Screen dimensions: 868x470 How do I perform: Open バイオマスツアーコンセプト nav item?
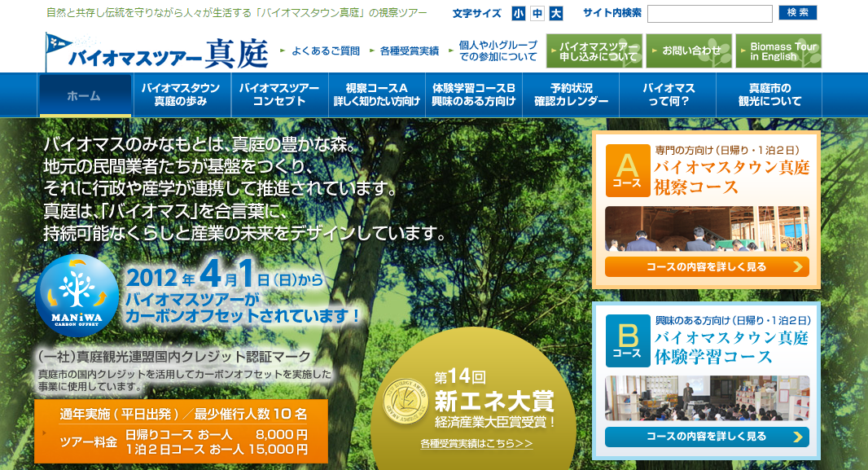point(279,94)
